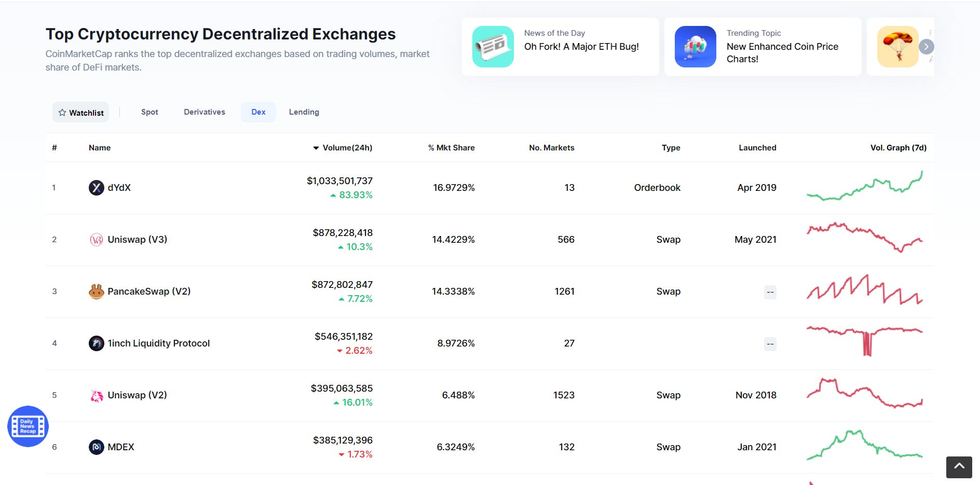Click the Trending Topic chart icon
This screenshot has height=485, width=980.
696,47
